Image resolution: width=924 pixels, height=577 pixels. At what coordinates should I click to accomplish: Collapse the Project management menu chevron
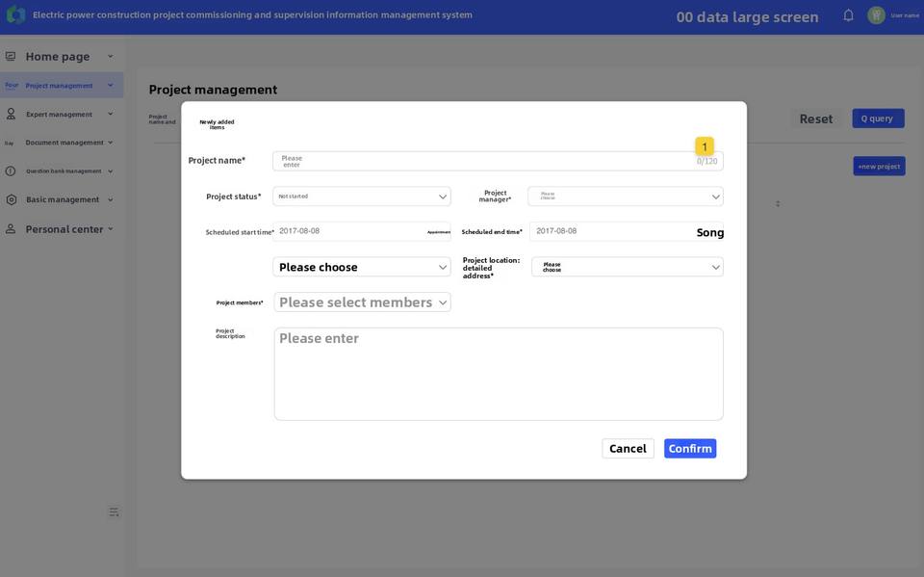(x=110, y=86)
